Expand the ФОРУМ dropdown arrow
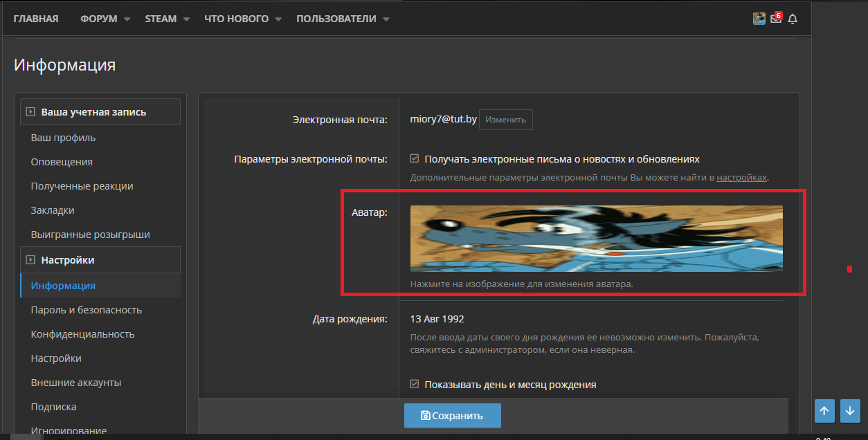The image size is (868, 440). coord(127,19)
